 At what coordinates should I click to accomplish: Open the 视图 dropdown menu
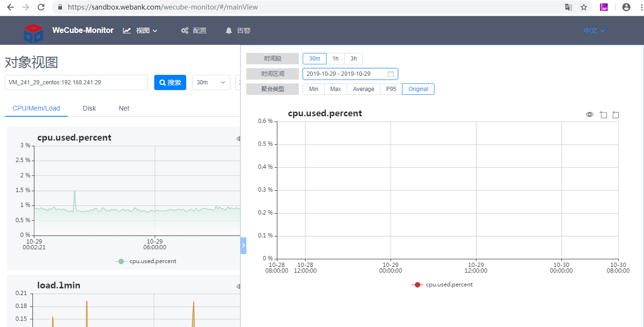(140, 31)
